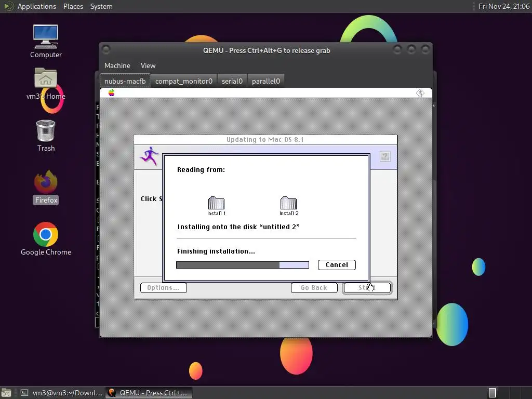Click the Start button in the installer
The width and height of the screenshot is (532, 399).
[x=367, y=288]
